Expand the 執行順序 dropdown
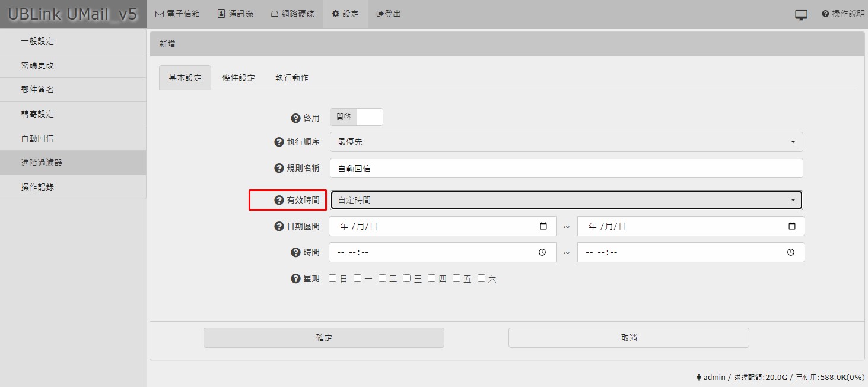The width and height of the screenshot is (868, 387). pyautogui.click(x=566, y=142)
